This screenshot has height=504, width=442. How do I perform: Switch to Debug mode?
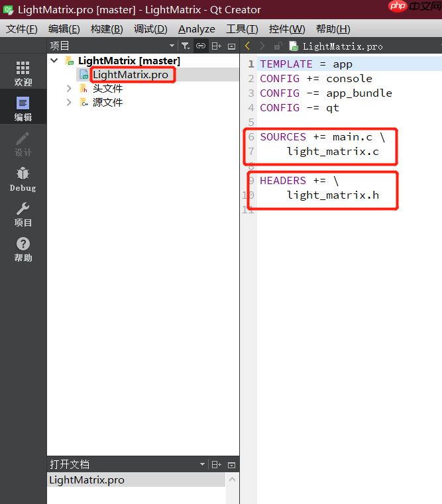[23, 179]
